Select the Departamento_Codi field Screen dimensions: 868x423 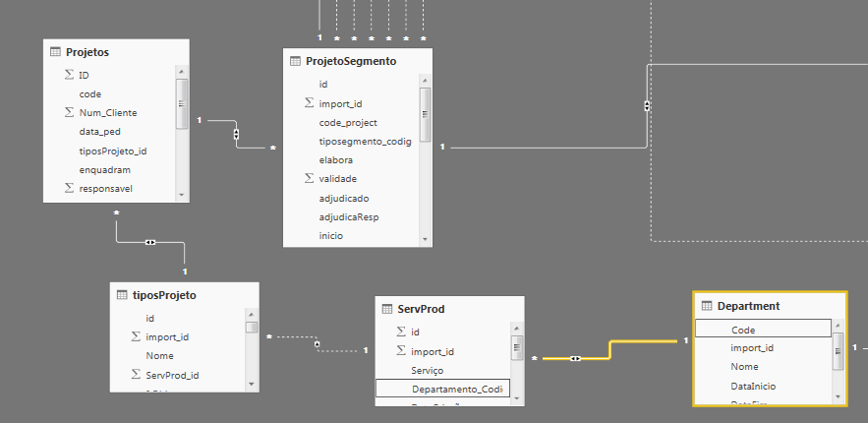pos(443,389)
